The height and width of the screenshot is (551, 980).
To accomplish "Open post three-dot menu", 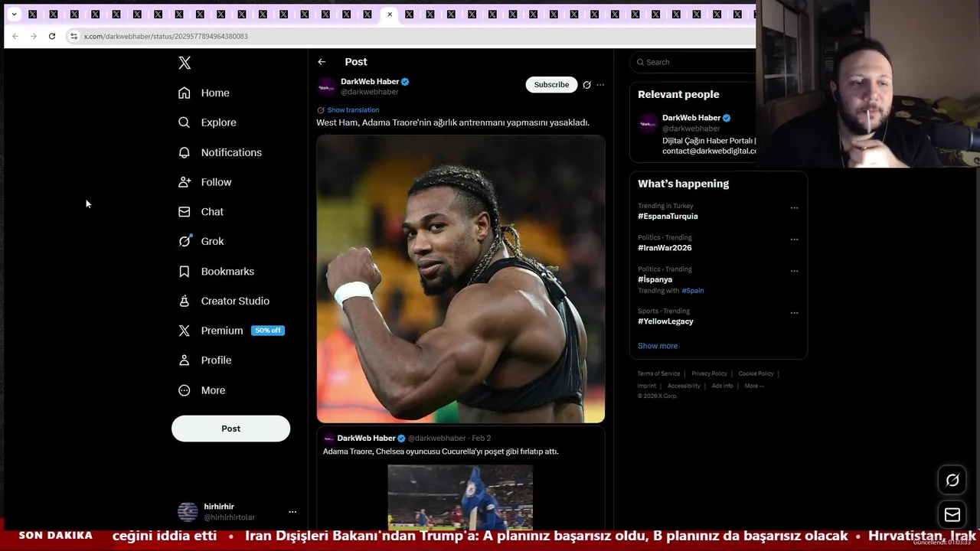I will [x=600, y=85].
